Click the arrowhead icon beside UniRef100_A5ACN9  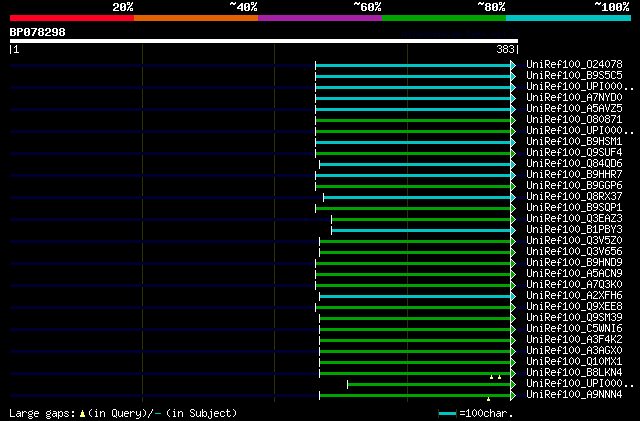(x=513, y=275)
